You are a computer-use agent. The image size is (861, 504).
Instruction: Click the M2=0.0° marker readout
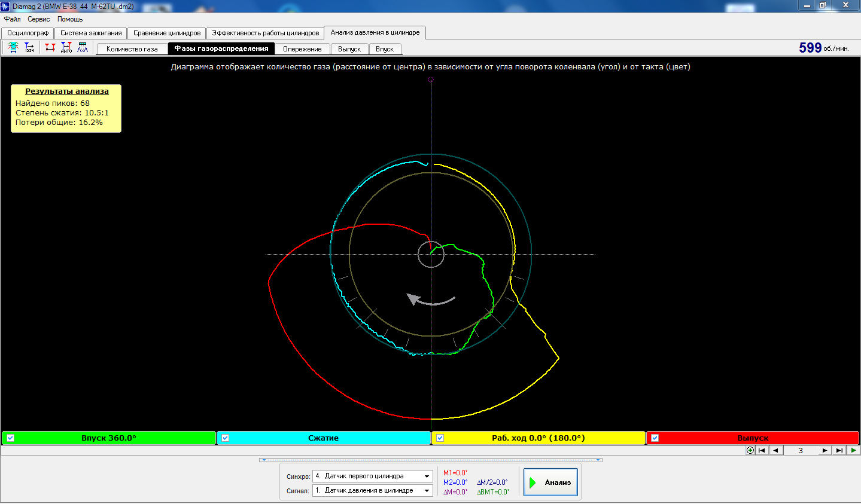(455, 482)
